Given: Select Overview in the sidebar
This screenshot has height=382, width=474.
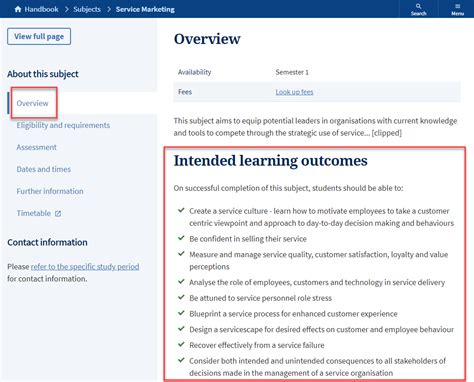Looking at the screenshot, I should tap(33, 103).
